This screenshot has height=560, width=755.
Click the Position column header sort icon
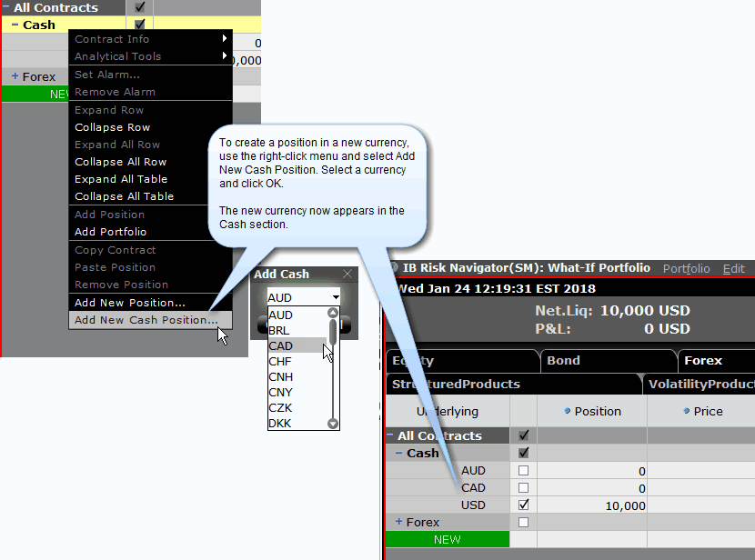[567, 411]
